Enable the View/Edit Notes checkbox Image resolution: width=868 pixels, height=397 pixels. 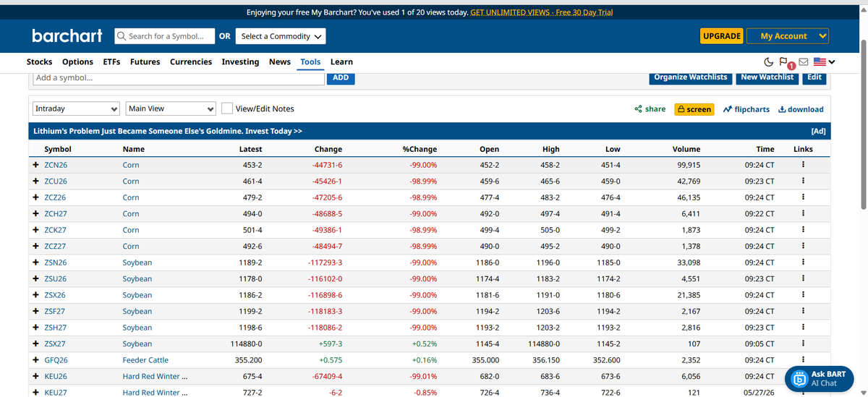pyautogui.click(x=227, y=108)
